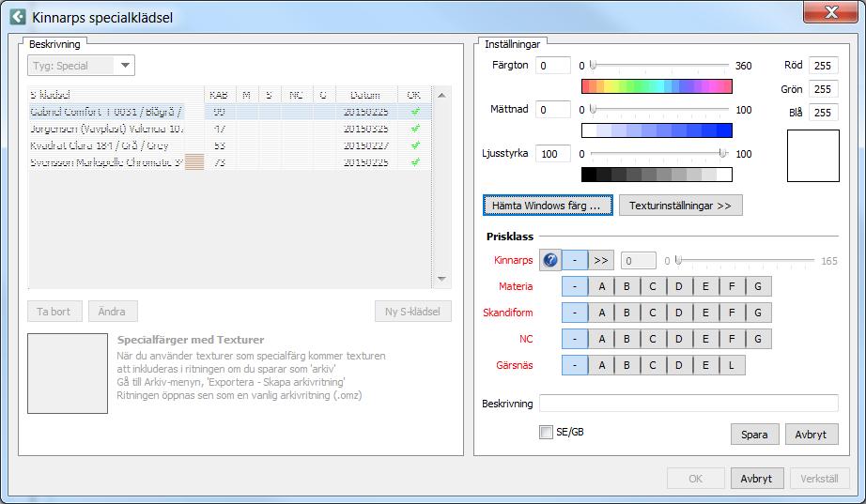Tick the SE/GB checkbox
The height and width of the screenshot is (504, 866).
[546, 433]
